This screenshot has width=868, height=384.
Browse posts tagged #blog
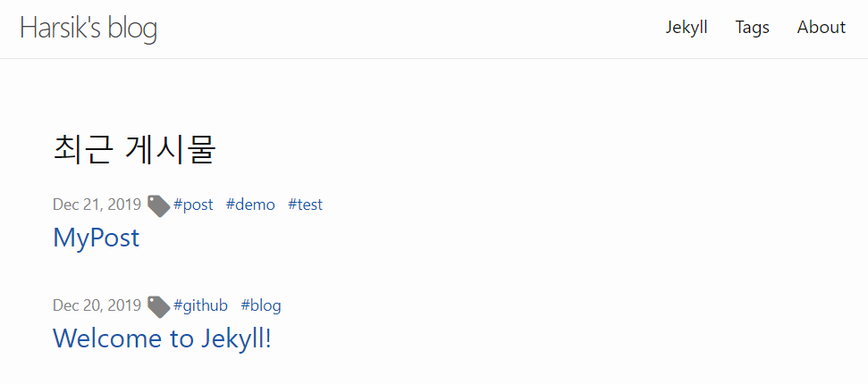261,305
